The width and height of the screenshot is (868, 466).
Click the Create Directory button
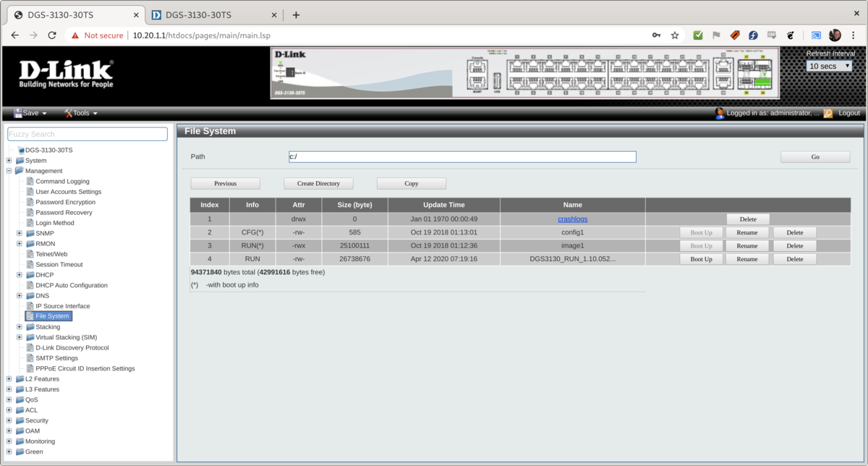[x=318, y=184]
